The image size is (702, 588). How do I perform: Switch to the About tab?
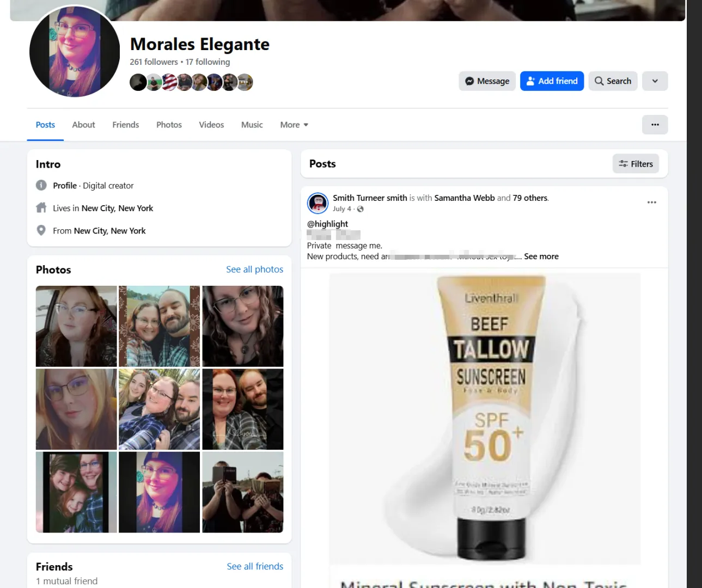click(83, 125)
